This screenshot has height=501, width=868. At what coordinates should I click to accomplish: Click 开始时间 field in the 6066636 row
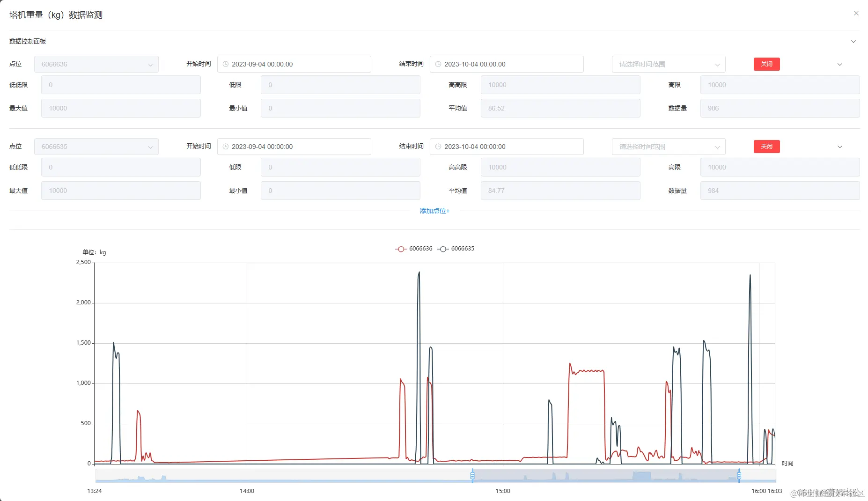pyautogui.click(x=294, y=64)
